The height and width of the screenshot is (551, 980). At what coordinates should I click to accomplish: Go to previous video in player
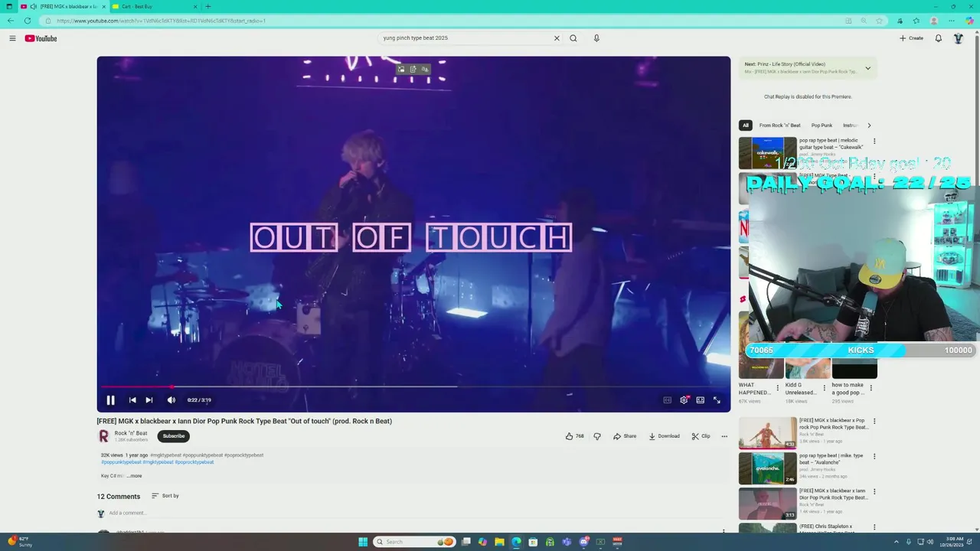pos(132,400)
